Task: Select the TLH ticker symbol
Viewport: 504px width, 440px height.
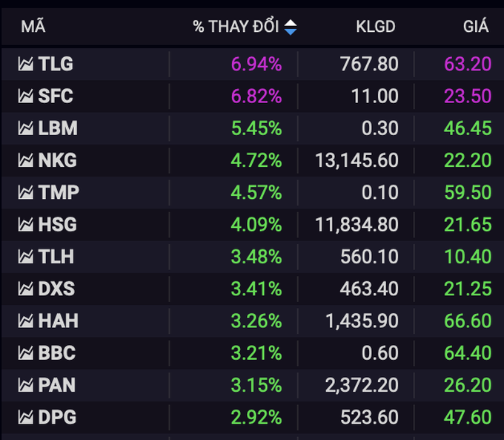Action: tap(56, 257)
